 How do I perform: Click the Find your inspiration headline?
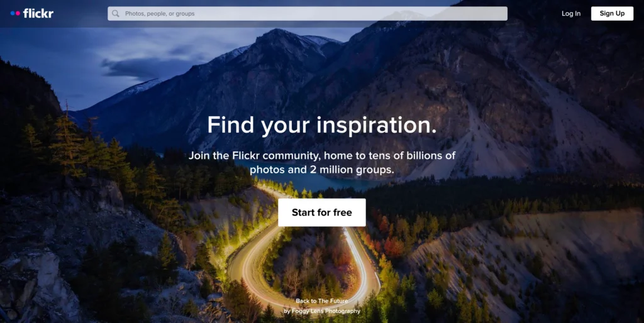tap(321, 125)
